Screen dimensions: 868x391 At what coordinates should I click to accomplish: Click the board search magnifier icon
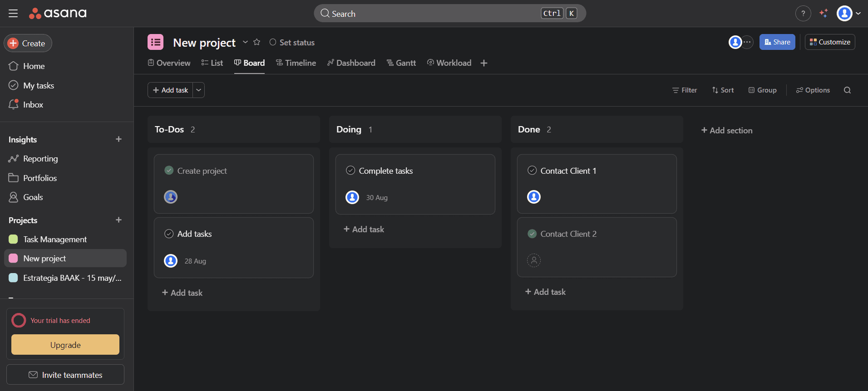coord(847,90)
